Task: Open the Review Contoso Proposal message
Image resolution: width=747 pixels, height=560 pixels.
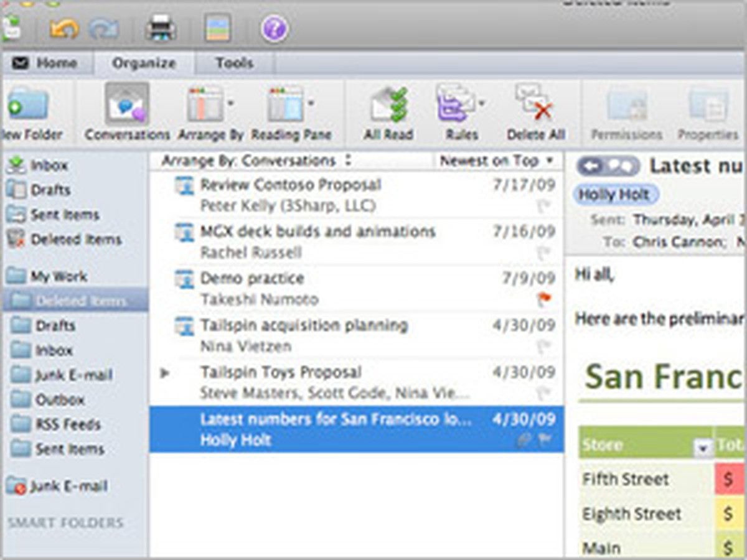Action: 356,194
